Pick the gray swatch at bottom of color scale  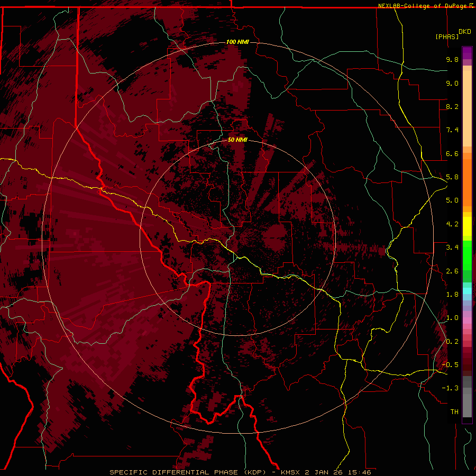pyautogui.click(x=467, y=405)
